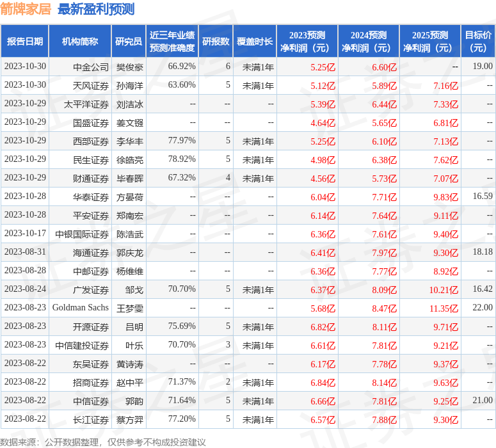Viewport: 496px width, 448px height.
Task: Click analyst name 方晏荷
Action: coord(130,197)
